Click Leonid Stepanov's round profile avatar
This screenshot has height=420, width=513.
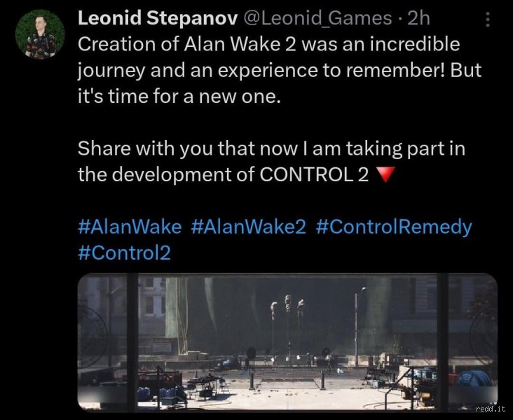pos(40,34)
